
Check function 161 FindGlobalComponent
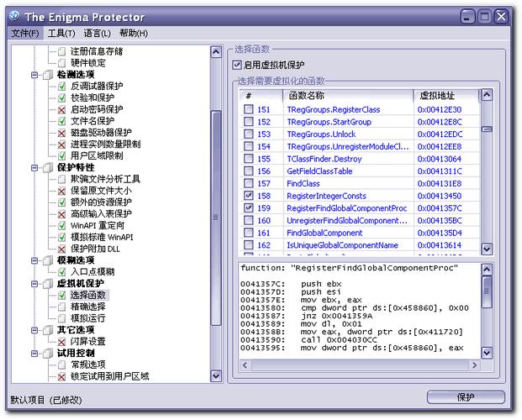coord(248,233)
